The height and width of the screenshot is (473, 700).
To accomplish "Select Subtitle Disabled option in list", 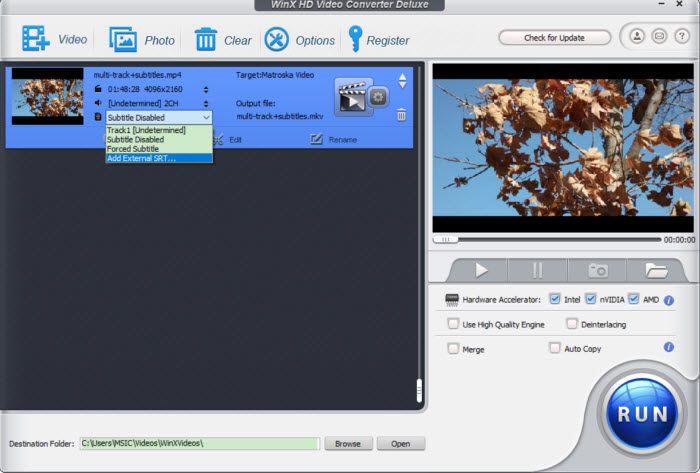I will coord(159,139).
